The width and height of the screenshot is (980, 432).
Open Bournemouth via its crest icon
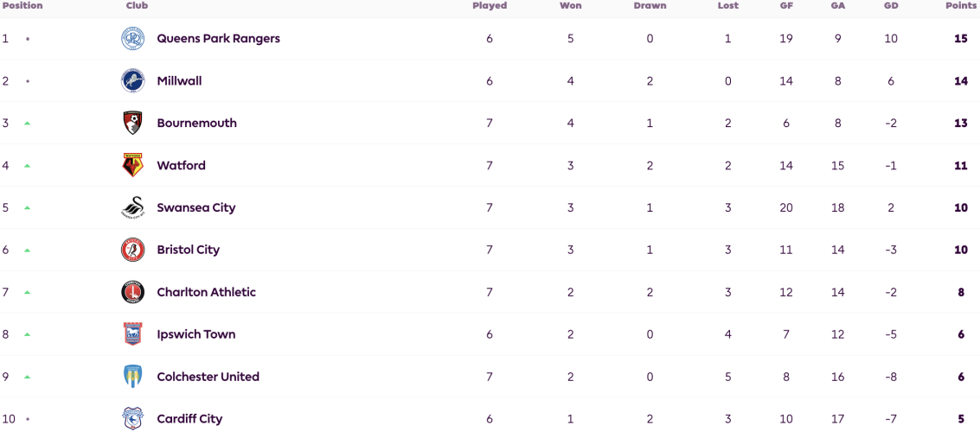(132, 124)
